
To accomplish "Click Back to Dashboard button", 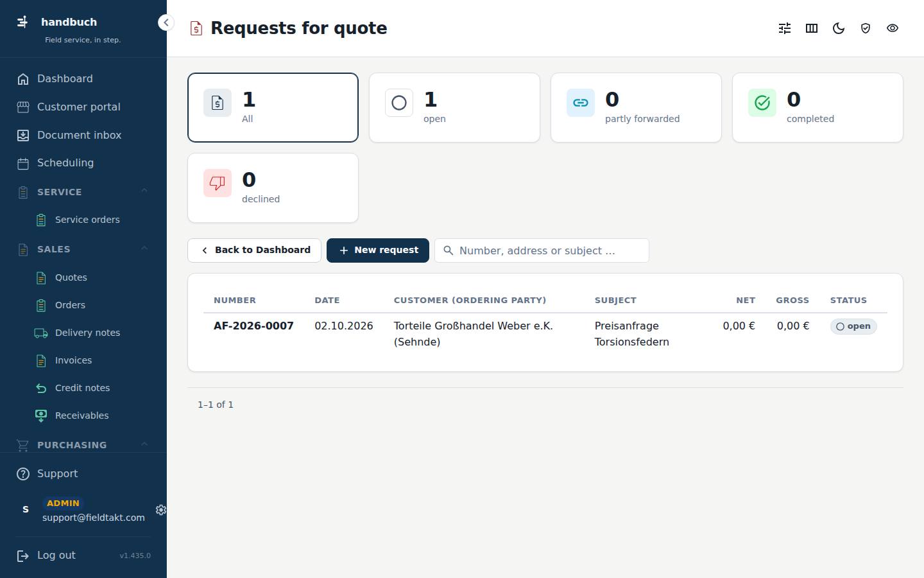I will (254, 250).
